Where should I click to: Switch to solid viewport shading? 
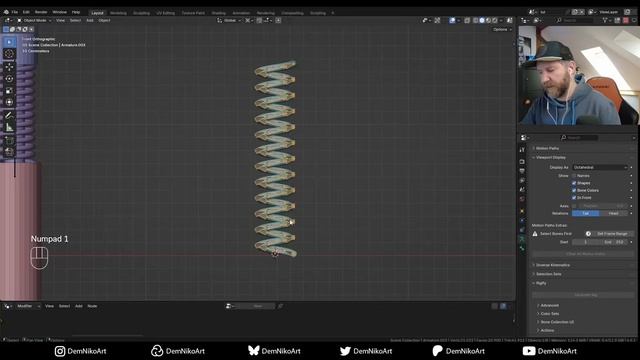[x=482, y=20]
